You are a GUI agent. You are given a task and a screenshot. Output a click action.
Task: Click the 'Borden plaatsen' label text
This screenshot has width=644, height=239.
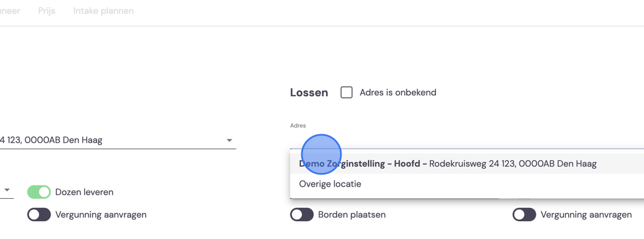352,215
